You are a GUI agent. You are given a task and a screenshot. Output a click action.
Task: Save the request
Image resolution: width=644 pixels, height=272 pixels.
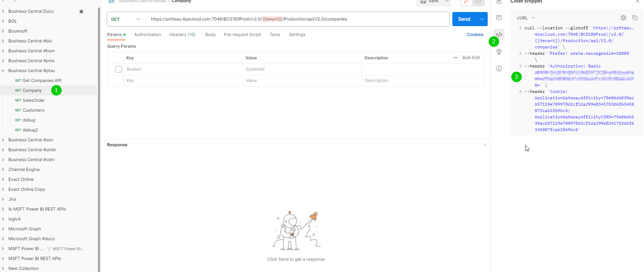(x=429, y=2)
